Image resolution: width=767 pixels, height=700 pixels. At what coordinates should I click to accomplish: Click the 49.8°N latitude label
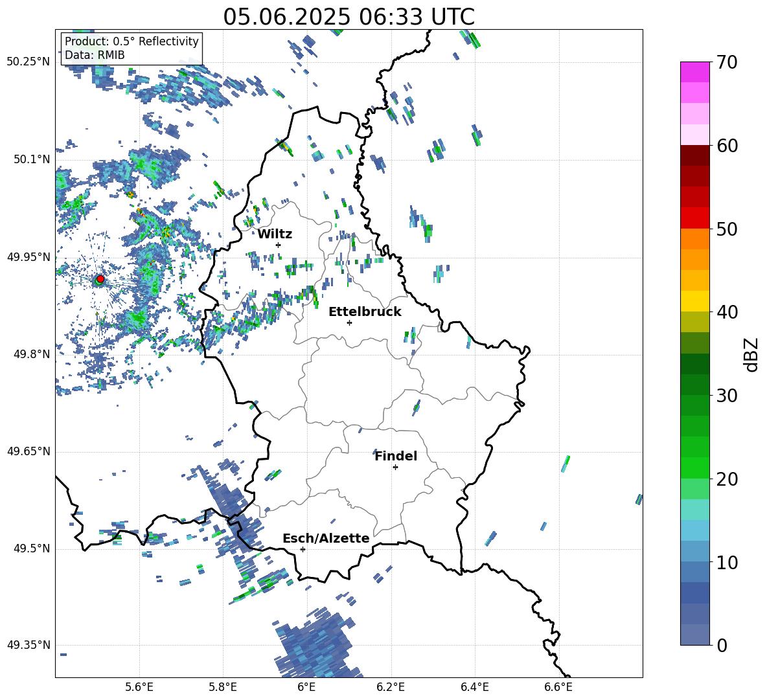32,354
